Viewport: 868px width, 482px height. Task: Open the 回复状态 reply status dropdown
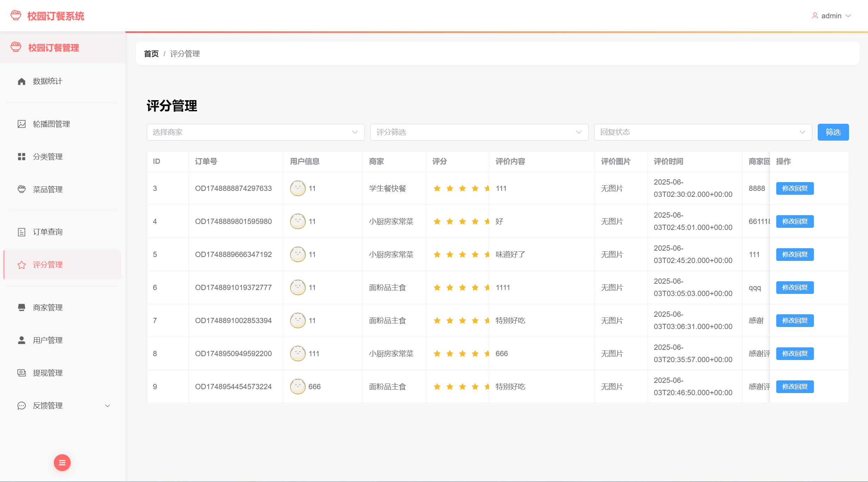click(702, 132)
